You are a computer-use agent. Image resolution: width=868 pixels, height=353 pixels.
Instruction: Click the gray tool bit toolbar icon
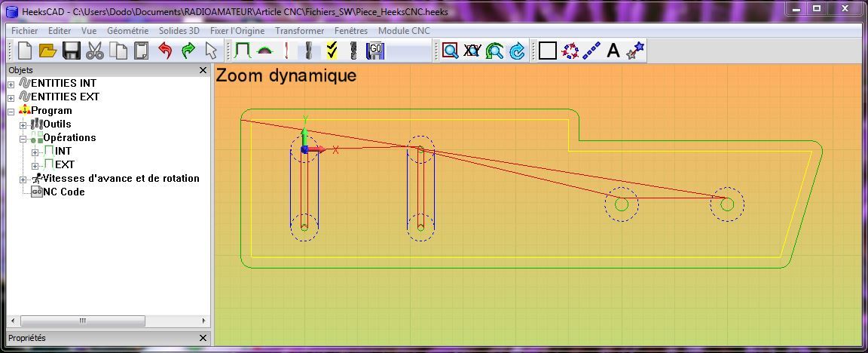point(309,51)
